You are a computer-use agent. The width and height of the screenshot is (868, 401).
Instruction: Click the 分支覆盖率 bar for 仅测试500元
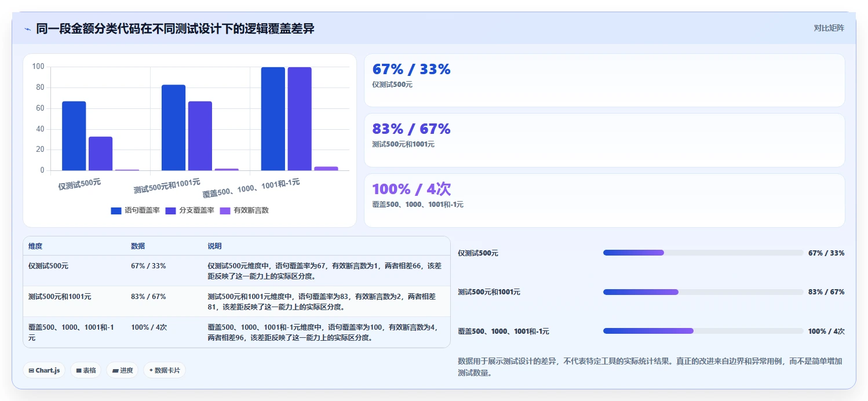100,154
